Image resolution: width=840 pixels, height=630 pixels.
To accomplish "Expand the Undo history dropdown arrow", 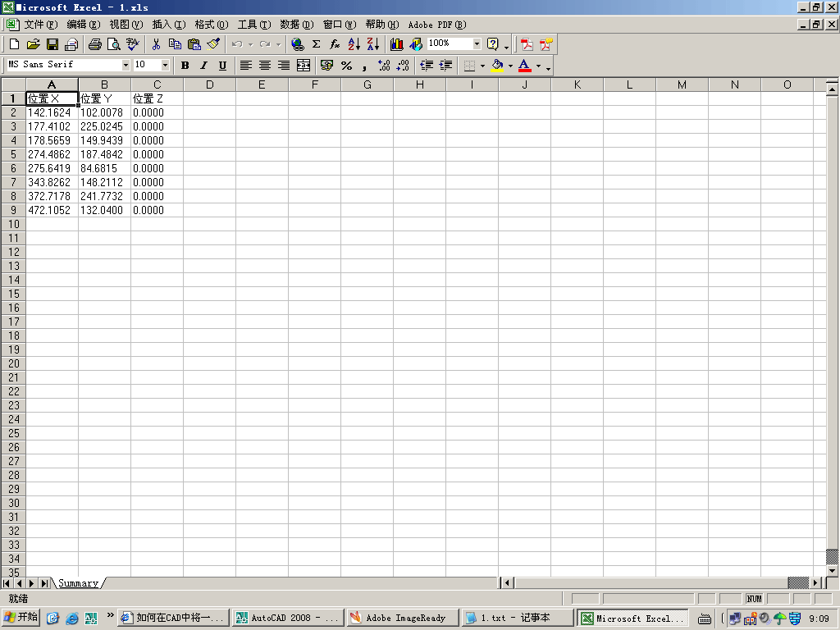I will click(x=250, y=44).
